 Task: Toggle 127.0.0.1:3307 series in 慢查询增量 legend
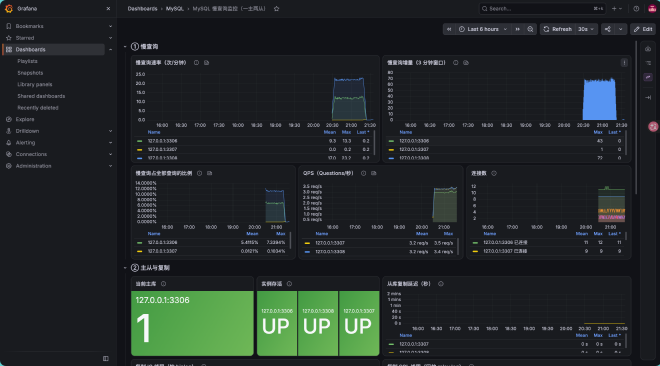pos(414,149)
